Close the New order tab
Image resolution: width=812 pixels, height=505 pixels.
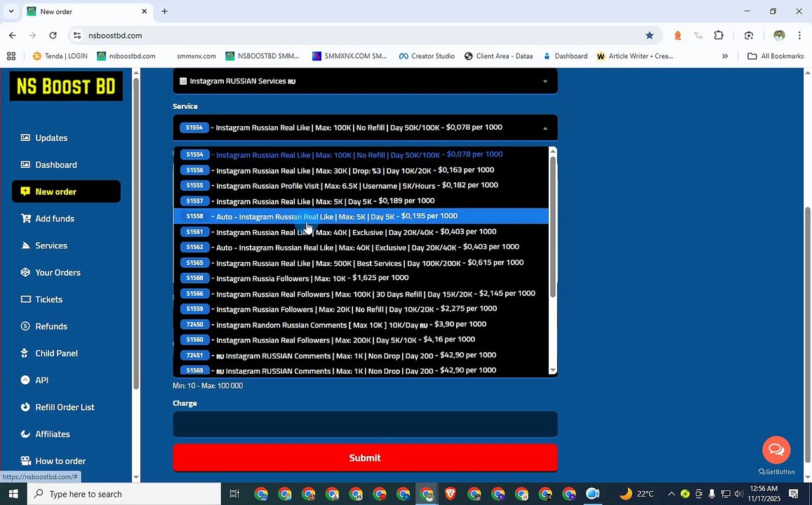click(x=144, y=11)
